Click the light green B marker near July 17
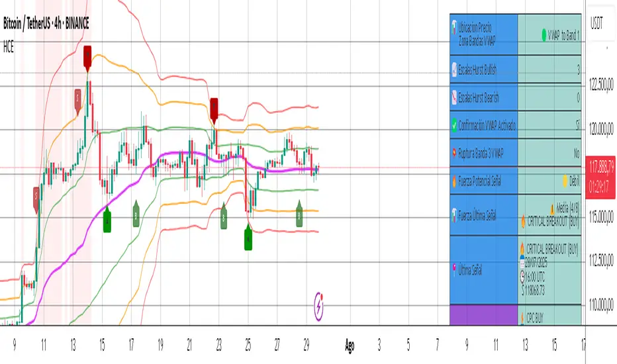The image size is (617, 364). pos(136,214)
